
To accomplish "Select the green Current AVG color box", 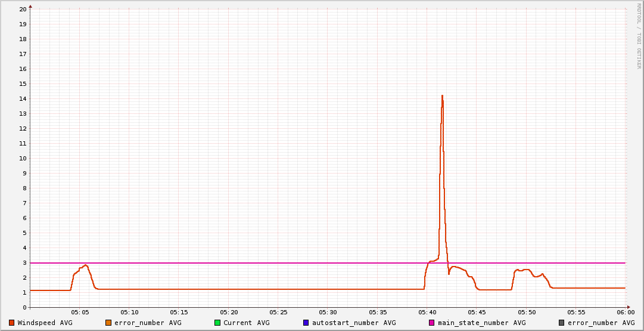I will click(217, 323).
